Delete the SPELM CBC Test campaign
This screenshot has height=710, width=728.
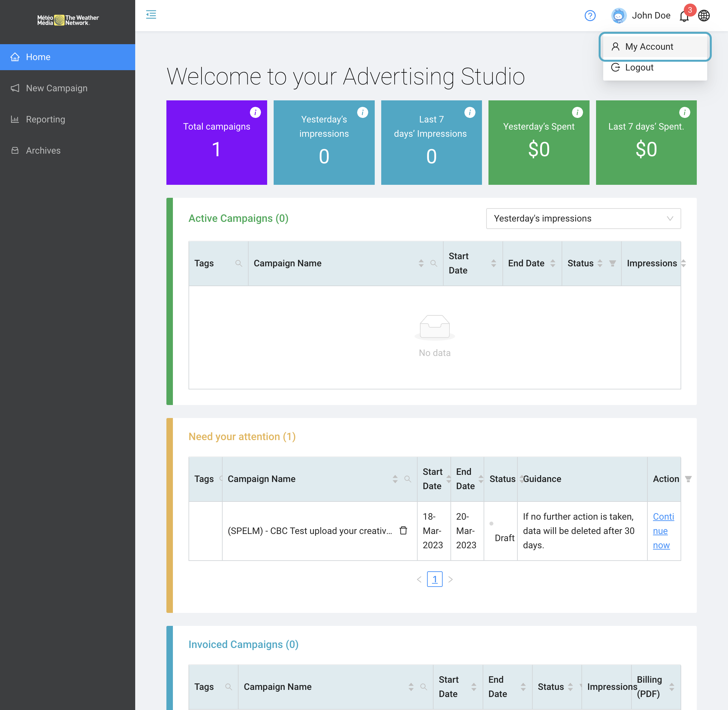[403, 530]
